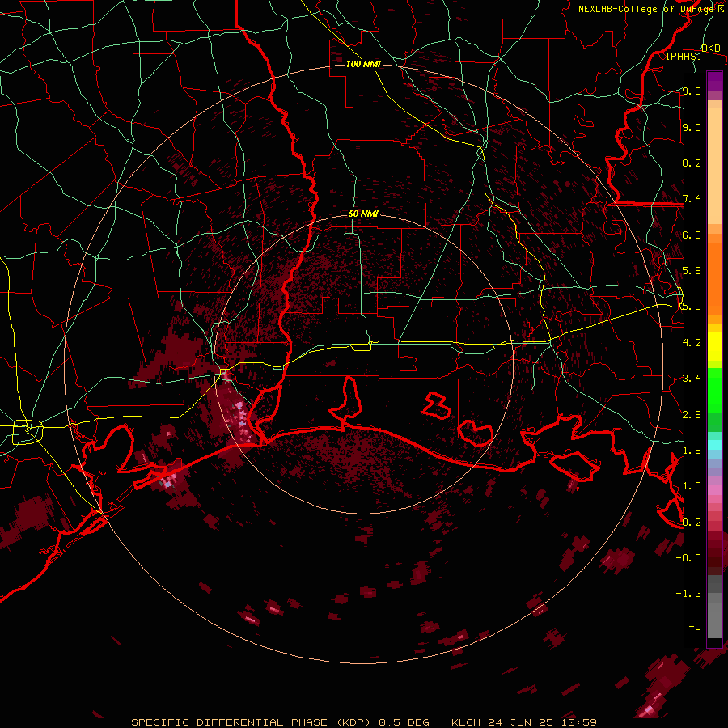Pick the cyan color bar segment

click(x=714, y=445)
